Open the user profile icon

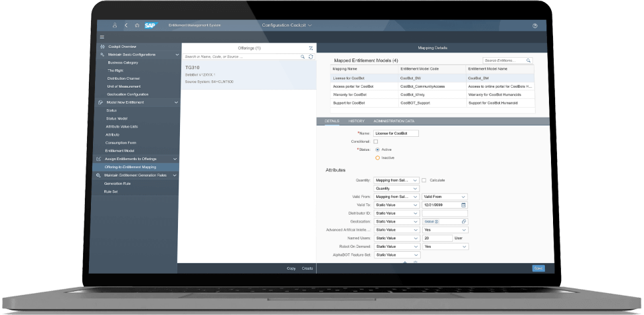(115, 25)
